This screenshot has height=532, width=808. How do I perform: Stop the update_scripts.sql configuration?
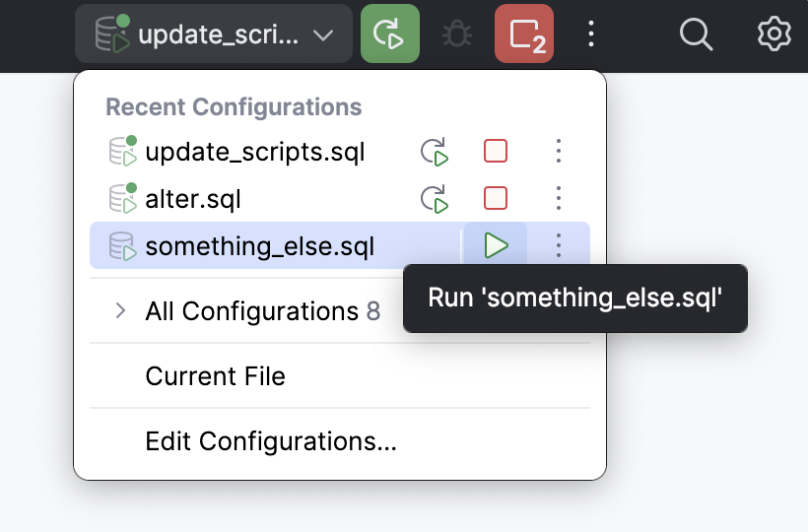click(496, 152)
